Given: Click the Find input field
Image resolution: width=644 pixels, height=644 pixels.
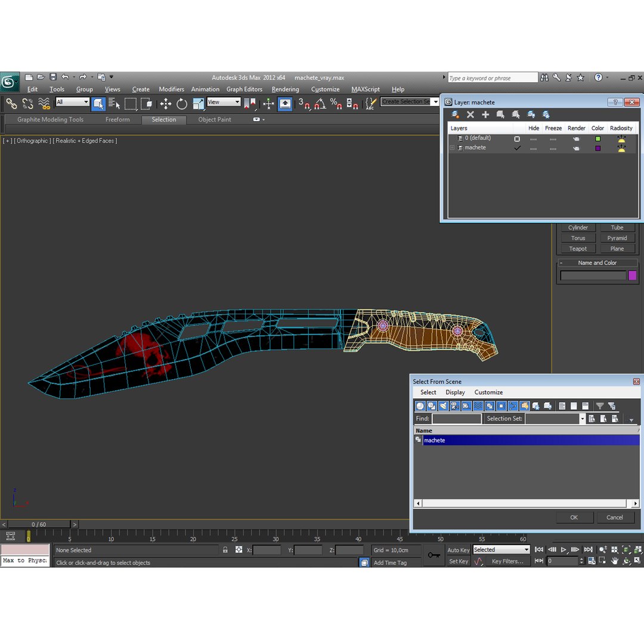Looking at the screenshot, I should (457, 419).
